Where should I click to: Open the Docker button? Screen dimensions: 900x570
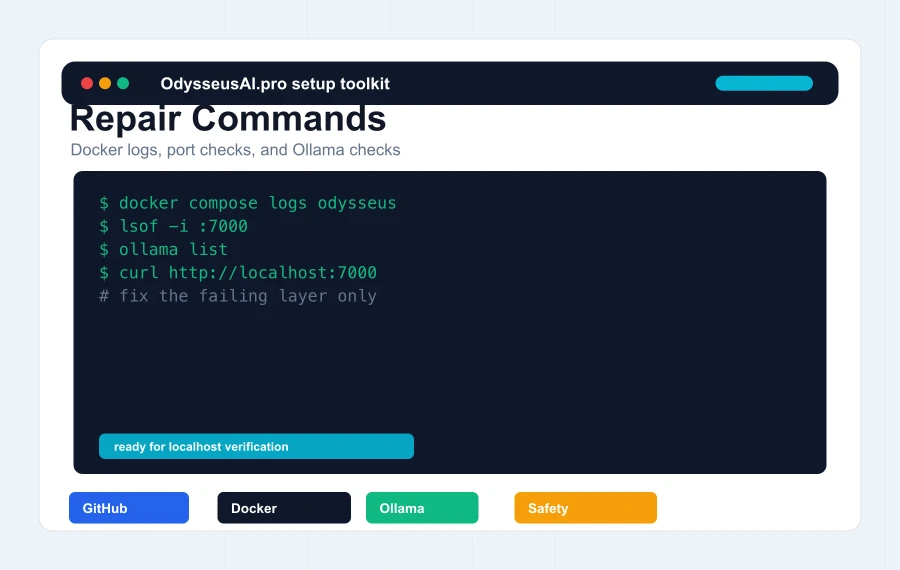tap(284, 507)
